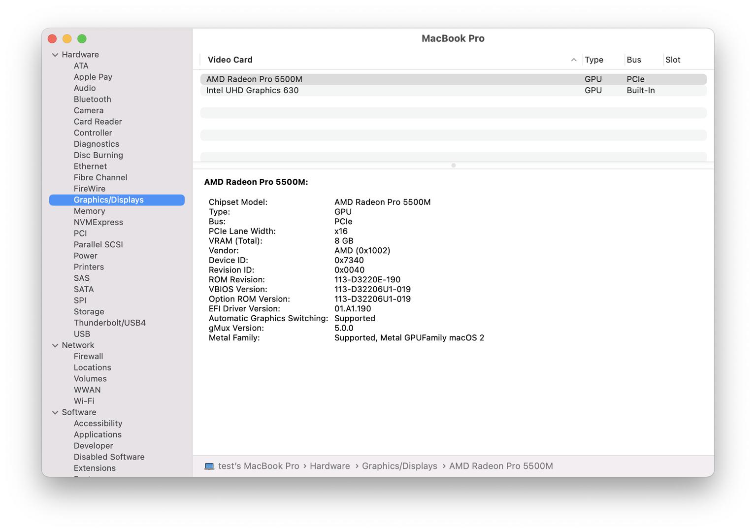
Task: Select Disc Burning in the sidebar
Action: [99, 155]
